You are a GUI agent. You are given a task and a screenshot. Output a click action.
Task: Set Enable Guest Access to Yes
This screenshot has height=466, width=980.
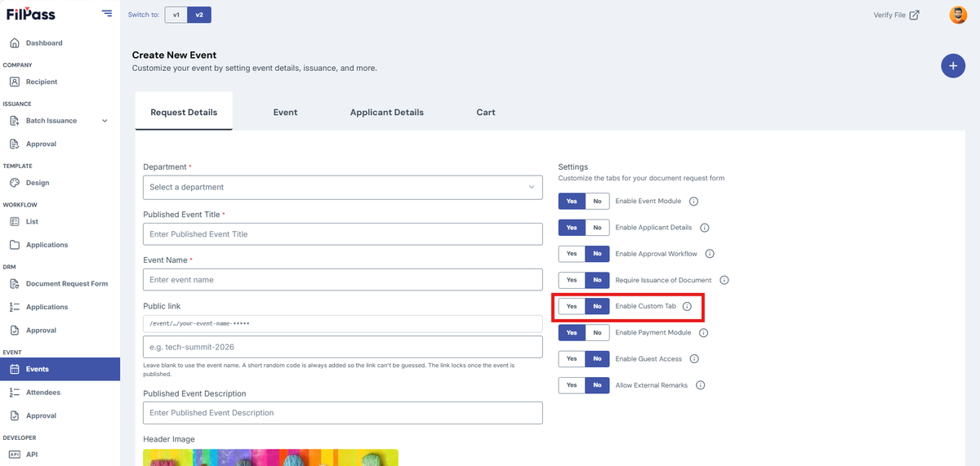(572, 358)
